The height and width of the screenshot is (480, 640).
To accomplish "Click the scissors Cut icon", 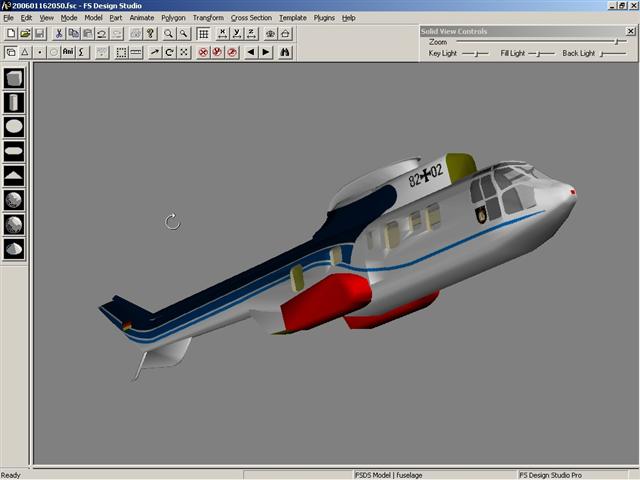I will tap(59, 34).
